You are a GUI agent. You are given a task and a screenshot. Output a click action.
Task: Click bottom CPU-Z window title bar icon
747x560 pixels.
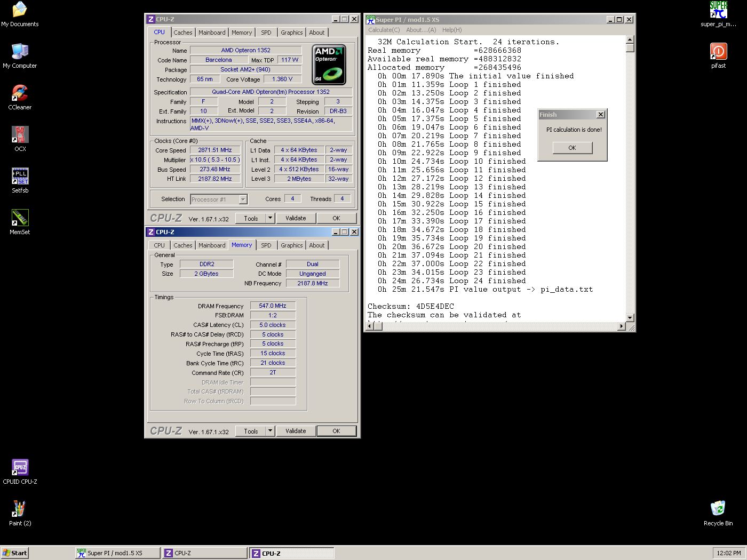click(151, 232)
